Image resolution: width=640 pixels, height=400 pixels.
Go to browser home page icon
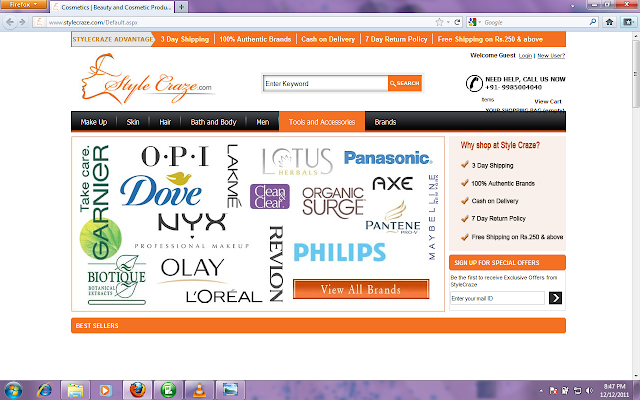coord(609,22)
